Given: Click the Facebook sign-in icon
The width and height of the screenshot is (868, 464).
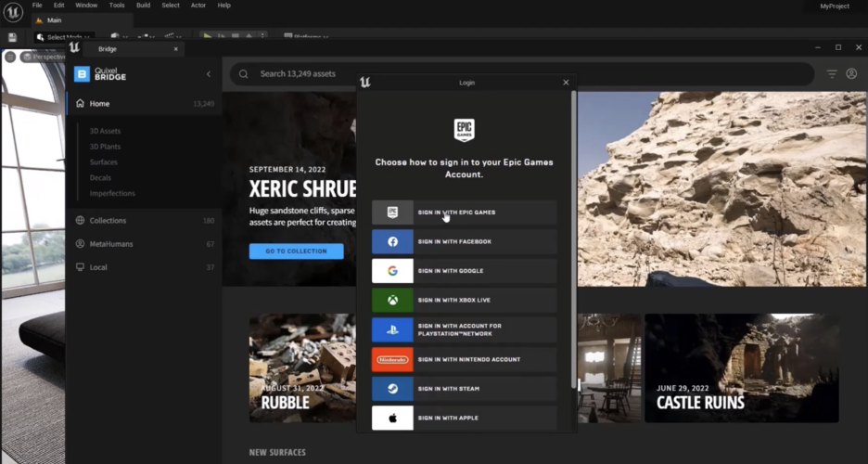Looking at the screenshot, I should coord(392,241).
